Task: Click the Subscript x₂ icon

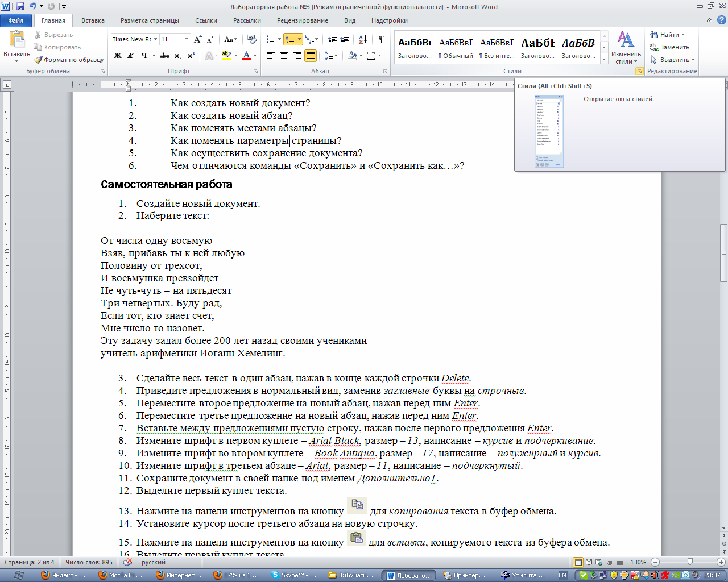Action: click(x=178, y=56)
